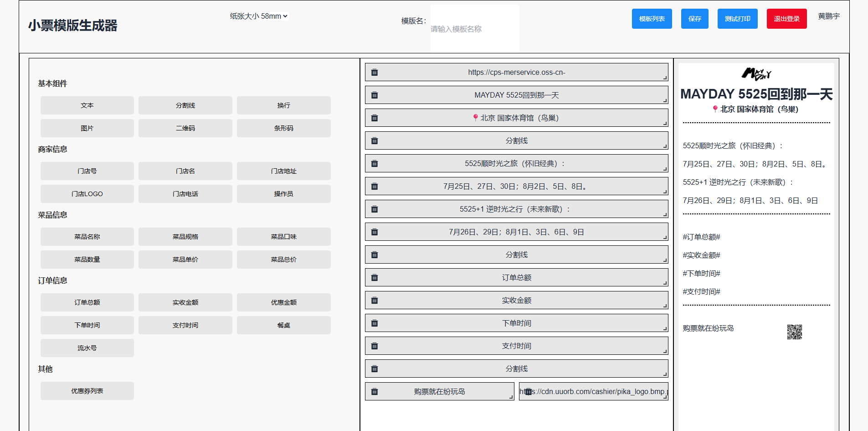Insert 实收金额 from the component palette
The image size is (868, 431).
click(x=185, y=302)
